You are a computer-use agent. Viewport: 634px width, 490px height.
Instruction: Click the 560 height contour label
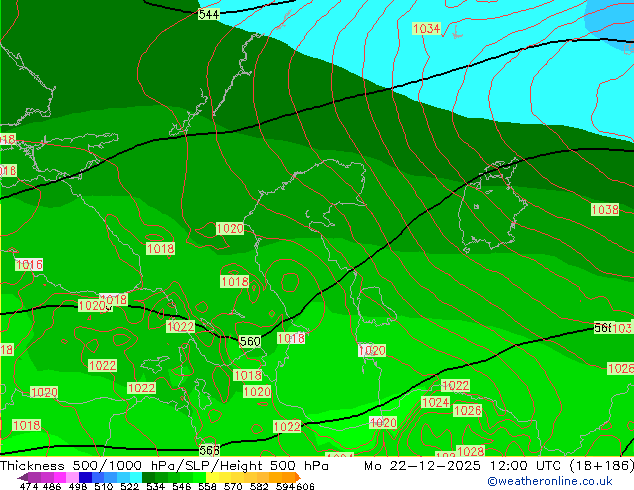point(250,342)
